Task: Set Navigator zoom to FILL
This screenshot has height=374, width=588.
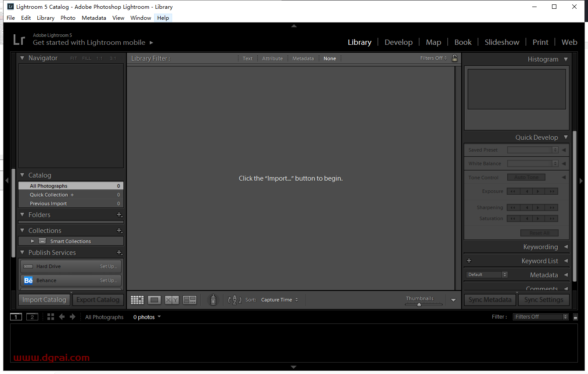Action: tap(86, 58)
